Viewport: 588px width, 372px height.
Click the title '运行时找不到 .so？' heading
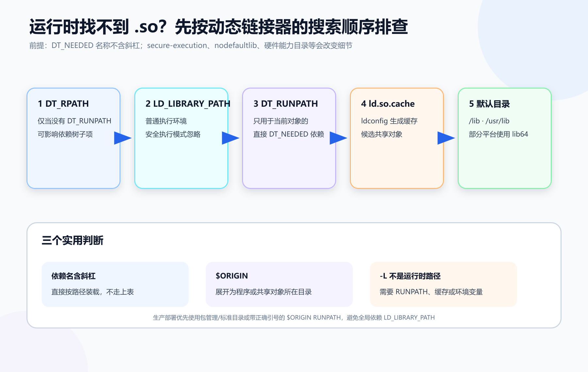tap(219, 27)
